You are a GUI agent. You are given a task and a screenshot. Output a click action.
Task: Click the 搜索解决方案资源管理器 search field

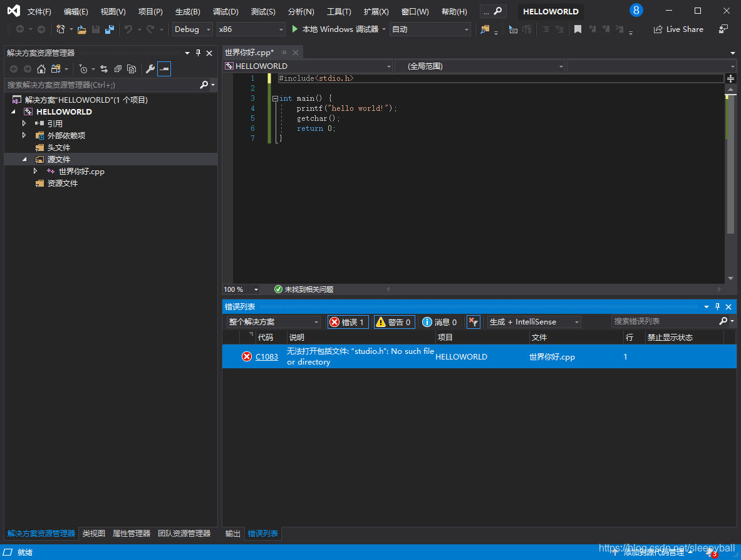(x=101, y=85)
